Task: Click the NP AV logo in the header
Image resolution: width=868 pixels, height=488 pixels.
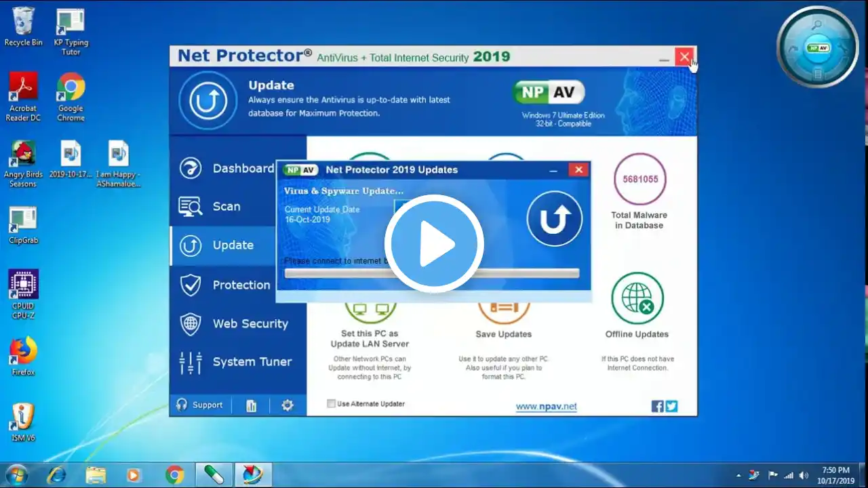Action: tap(549, 92)
